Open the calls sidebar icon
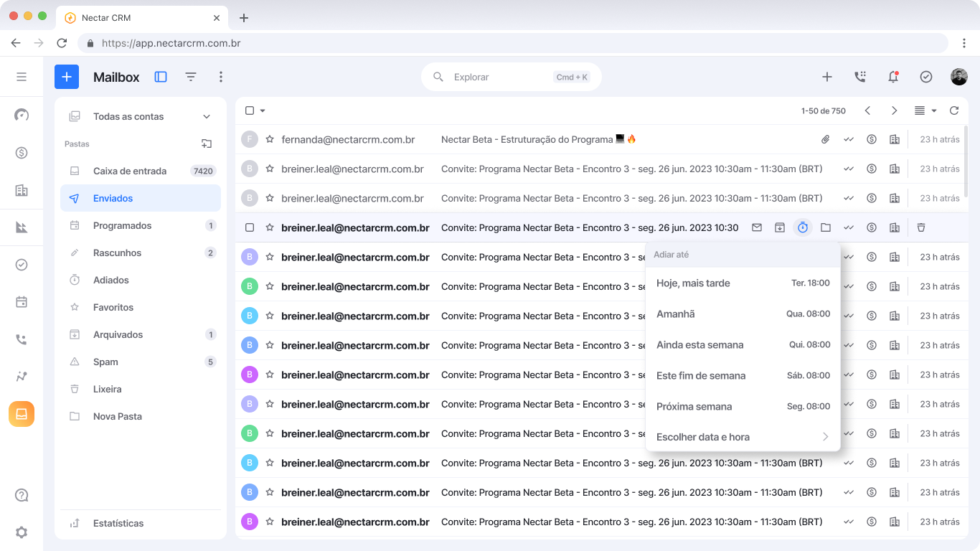This screenshot has width=980, height=551. coord(22,339)
